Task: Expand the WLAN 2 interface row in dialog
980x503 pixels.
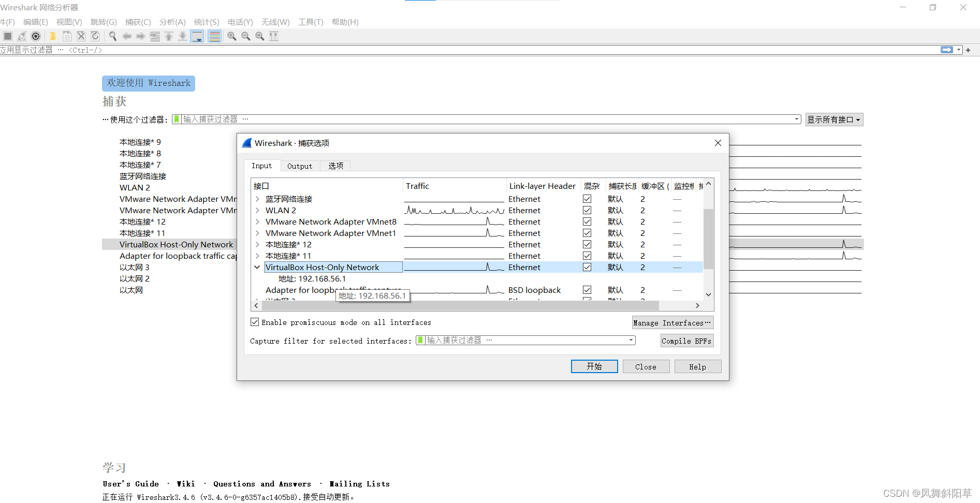Action: [x=257, y=210]
